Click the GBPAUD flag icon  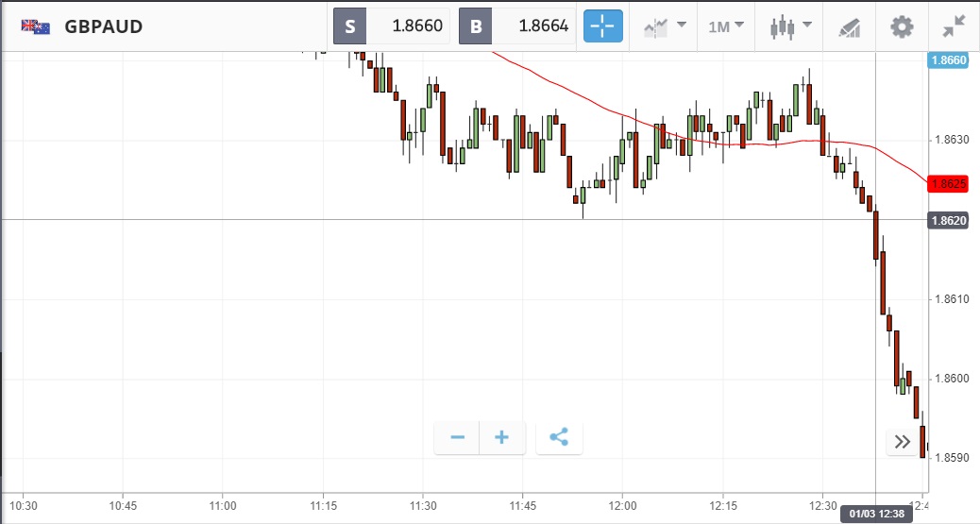[36, 25]
